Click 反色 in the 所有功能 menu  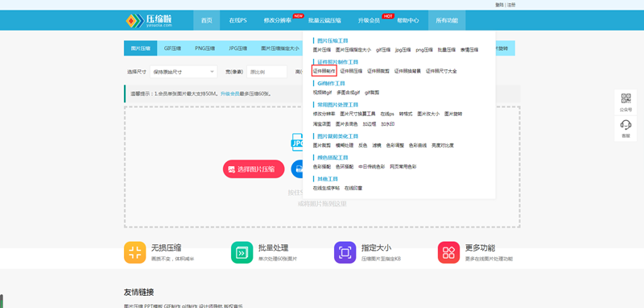point(363,145)
